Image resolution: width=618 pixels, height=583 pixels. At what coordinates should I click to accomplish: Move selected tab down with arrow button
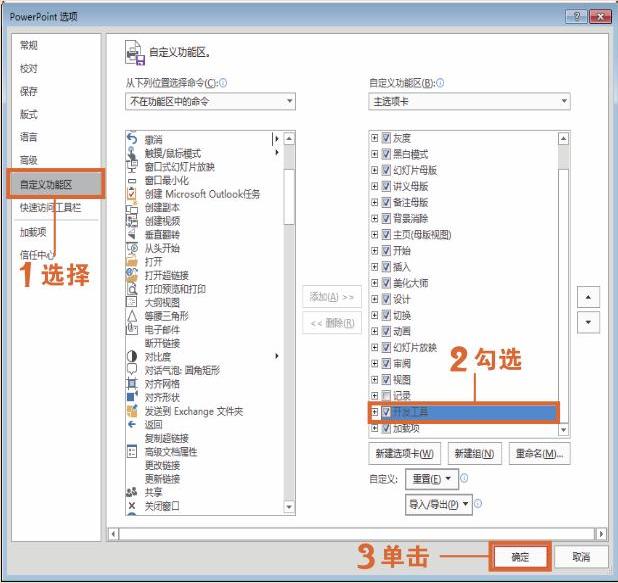point(588,322)
